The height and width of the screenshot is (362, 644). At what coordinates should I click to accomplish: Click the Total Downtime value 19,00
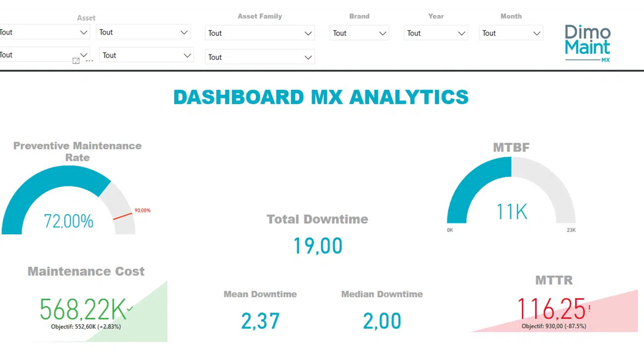click(x=318, y=245)
